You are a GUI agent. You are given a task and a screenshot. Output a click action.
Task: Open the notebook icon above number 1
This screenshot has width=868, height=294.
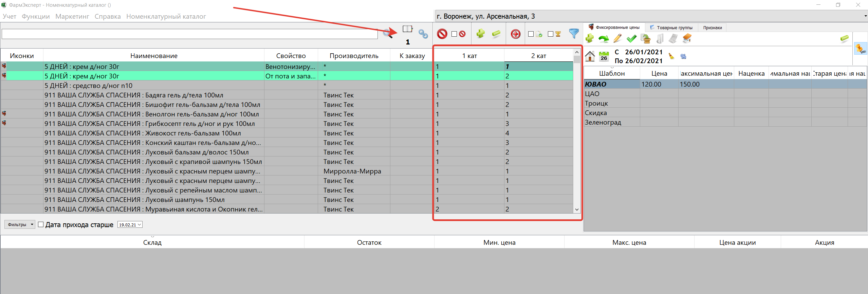[x=407, y=29]
